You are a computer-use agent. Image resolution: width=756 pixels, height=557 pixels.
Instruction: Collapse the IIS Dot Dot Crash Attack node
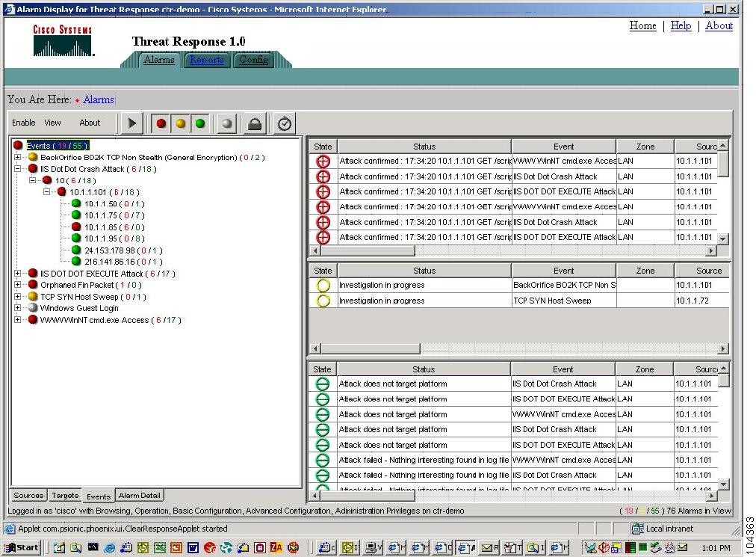point(17,169)
